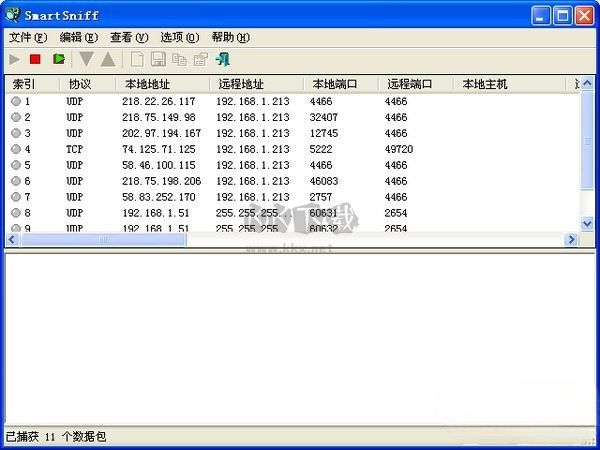Open the 查看(V) menu
The height and width of the screenshot is (450, 600).
tap(129, 38)
